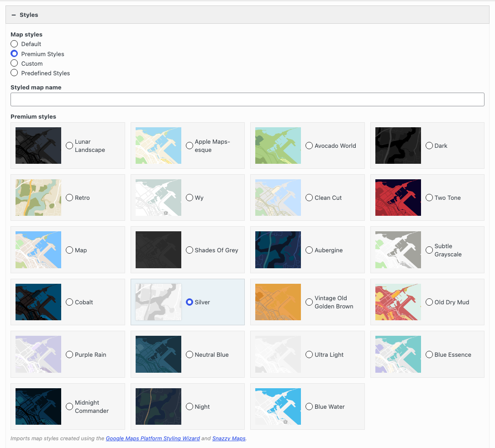Click the Aubergine preview thumbnail
The width and height of the screenshot is (495, 448).
click(278, 250)
